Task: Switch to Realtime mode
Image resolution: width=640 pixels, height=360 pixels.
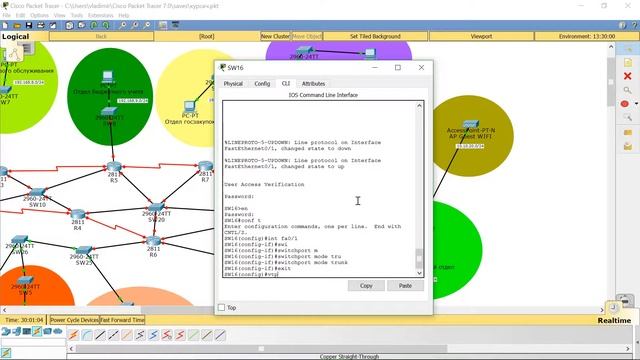Action: (x=614, y=320)
